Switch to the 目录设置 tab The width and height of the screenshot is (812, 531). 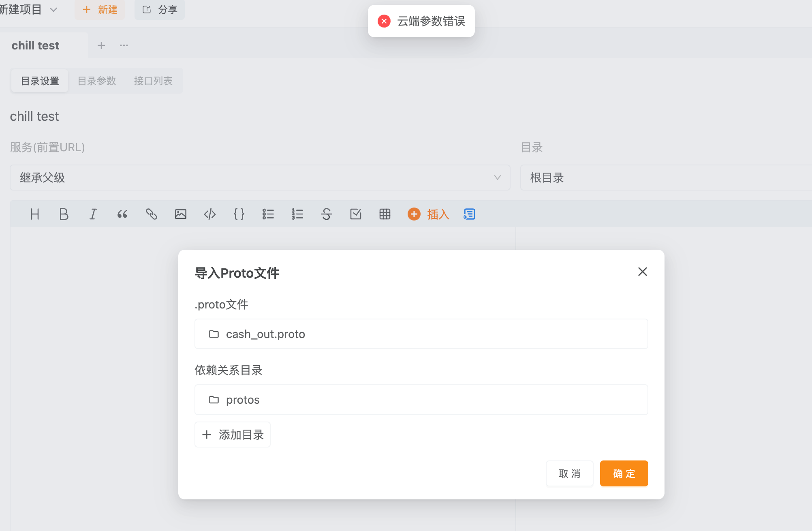point(40,81)
